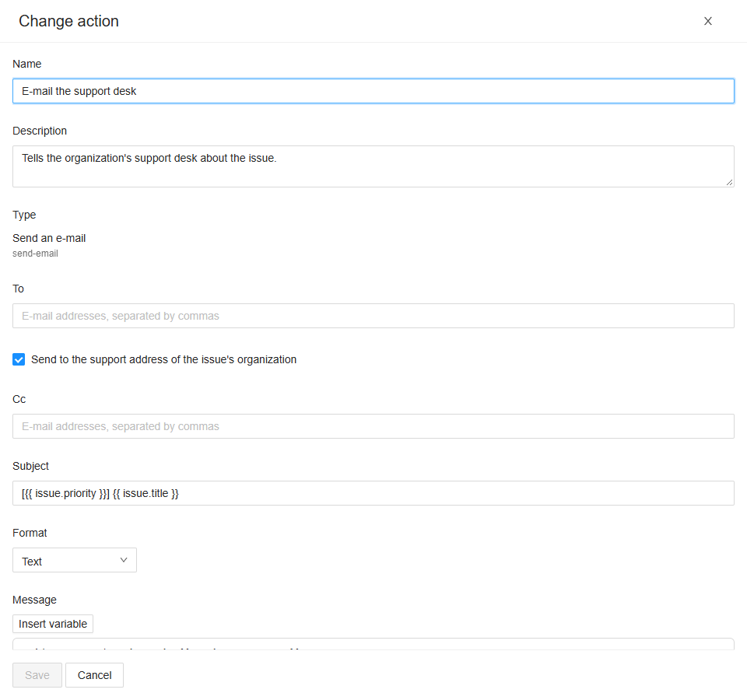Click the 'Name' label
The height and width of the screenshot is (700, 747).
pos(26,64)
